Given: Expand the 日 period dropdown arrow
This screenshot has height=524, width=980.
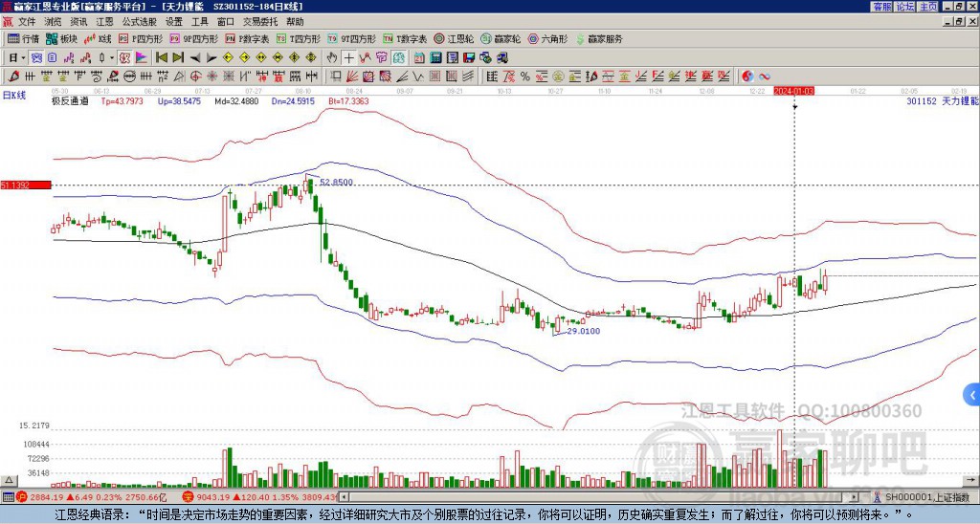Looking at the screenshot, I should 23,57.
